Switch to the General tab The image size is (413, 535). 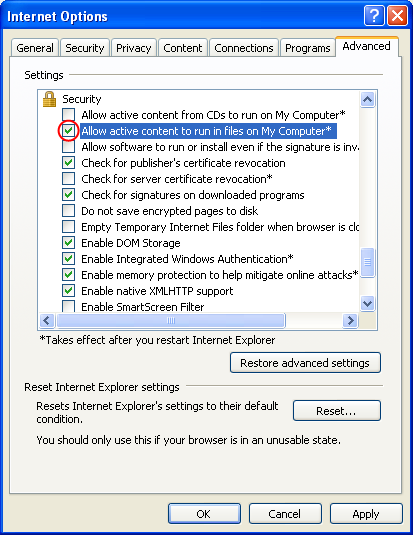[x=35, y=48]
